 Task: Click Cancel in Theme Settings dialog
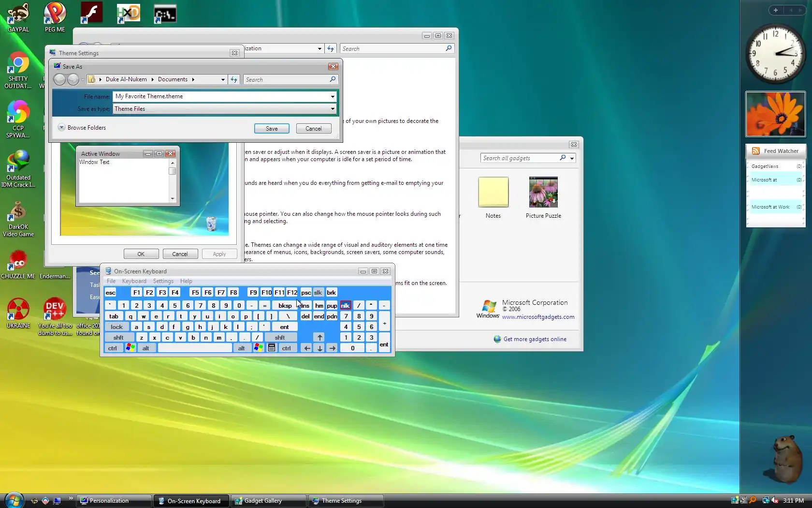pyautogui.click(x=180, y=254)
